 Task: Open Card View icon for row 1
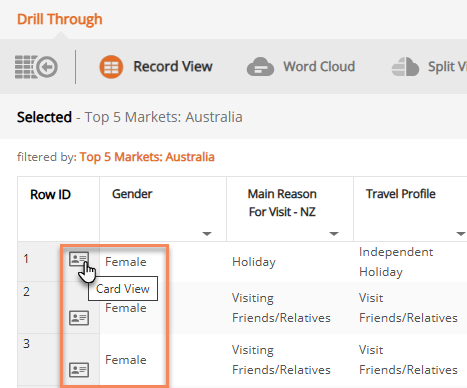[79, 259]
